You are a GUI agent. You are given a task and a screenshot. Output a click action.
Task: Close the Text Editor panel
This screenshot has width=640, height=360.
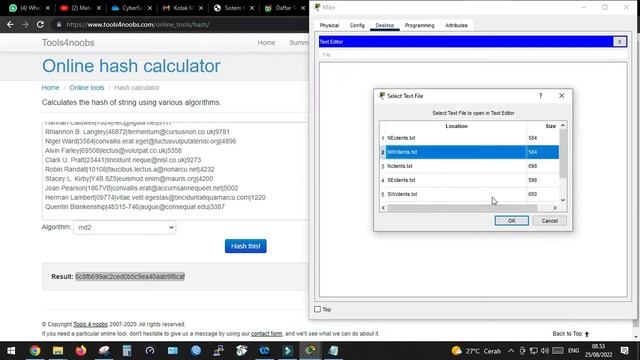tap(619, 42)
